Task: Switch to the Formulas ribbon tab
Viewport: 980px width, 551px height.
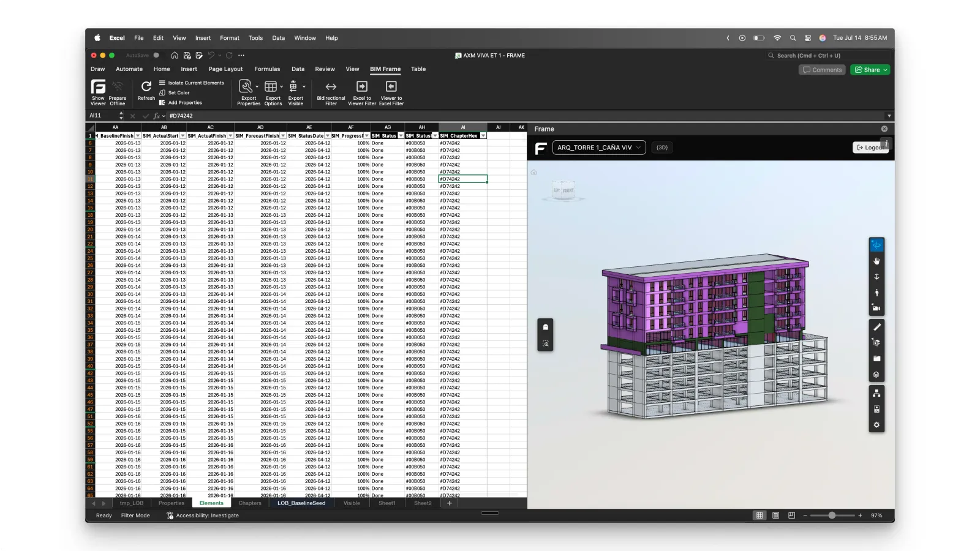Action: coord(267,69)
